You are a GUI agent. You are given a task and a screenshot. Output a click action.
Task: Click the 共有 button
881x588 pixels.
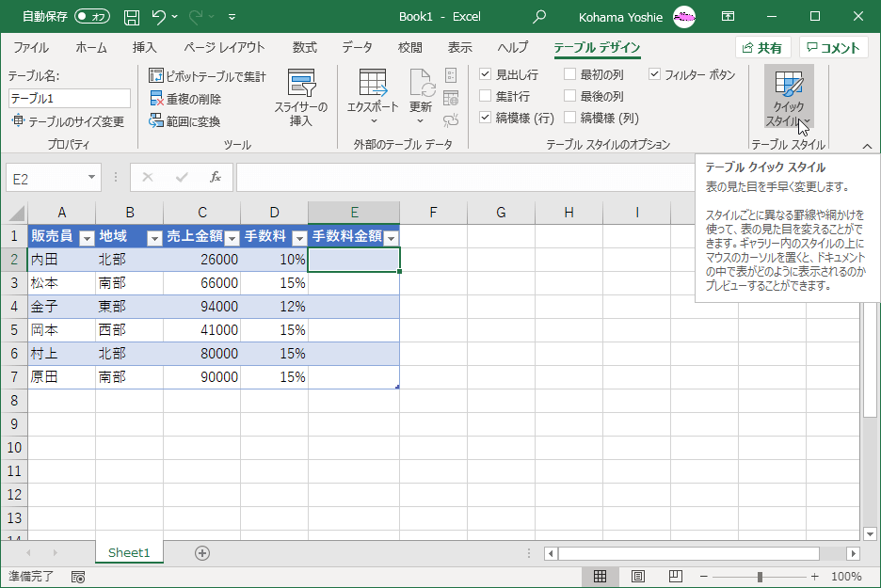coord(762,47)
